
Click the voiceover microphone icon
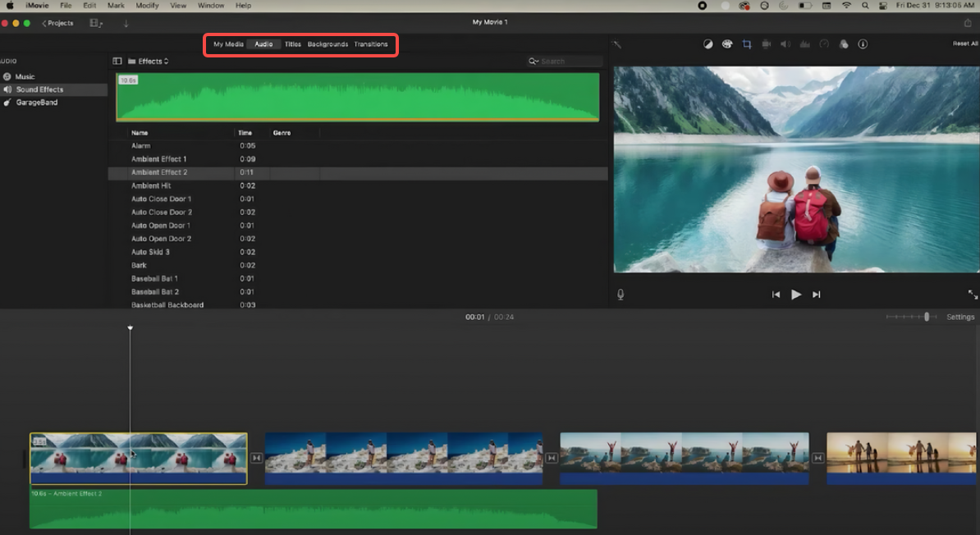[621, 295]
